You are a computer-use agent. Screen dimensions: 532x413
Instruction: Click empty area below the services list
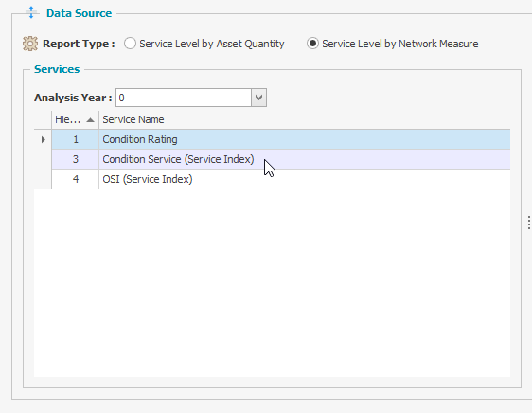272,283
